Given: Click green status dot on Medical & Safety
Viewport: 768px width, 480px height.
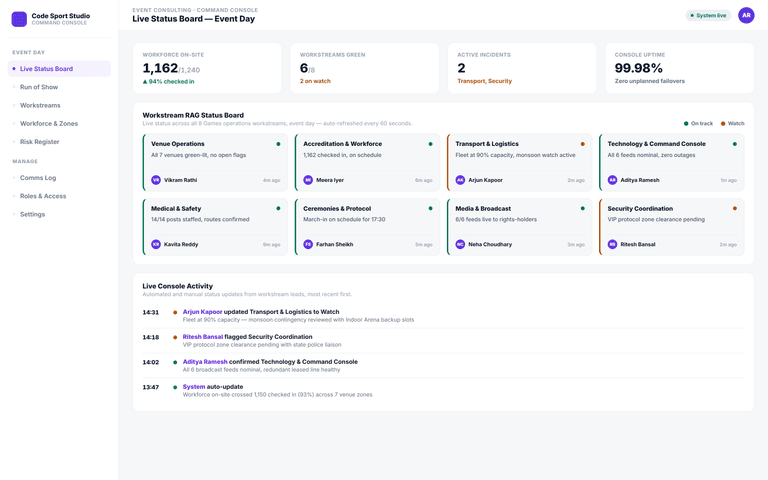Looking at the screenshot, I should point(278,208).
